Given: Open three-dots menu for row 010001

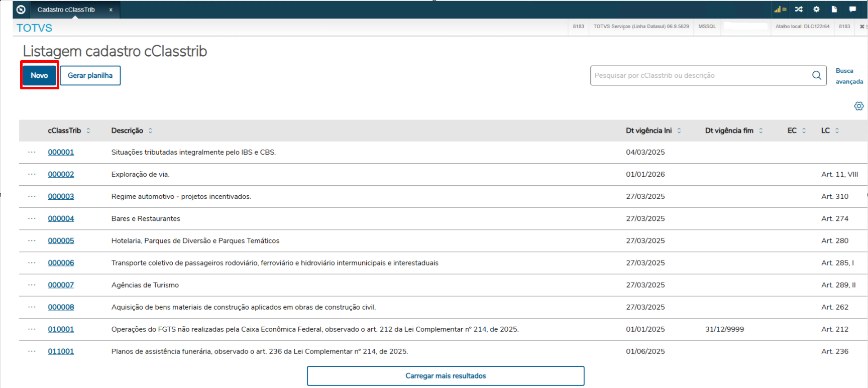Looking at the screenshot, I should click(x=32, y=329).
